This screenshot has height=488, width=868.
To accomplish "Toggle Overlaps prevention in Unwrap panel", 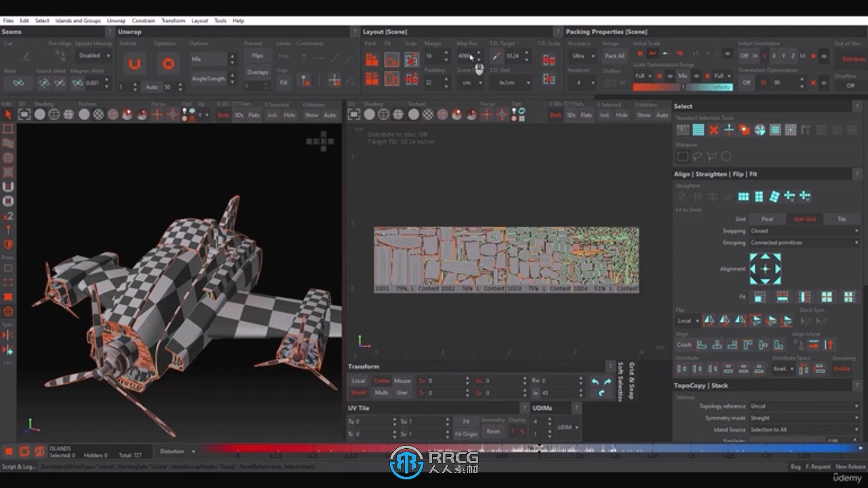I will (x=258, y=72).
